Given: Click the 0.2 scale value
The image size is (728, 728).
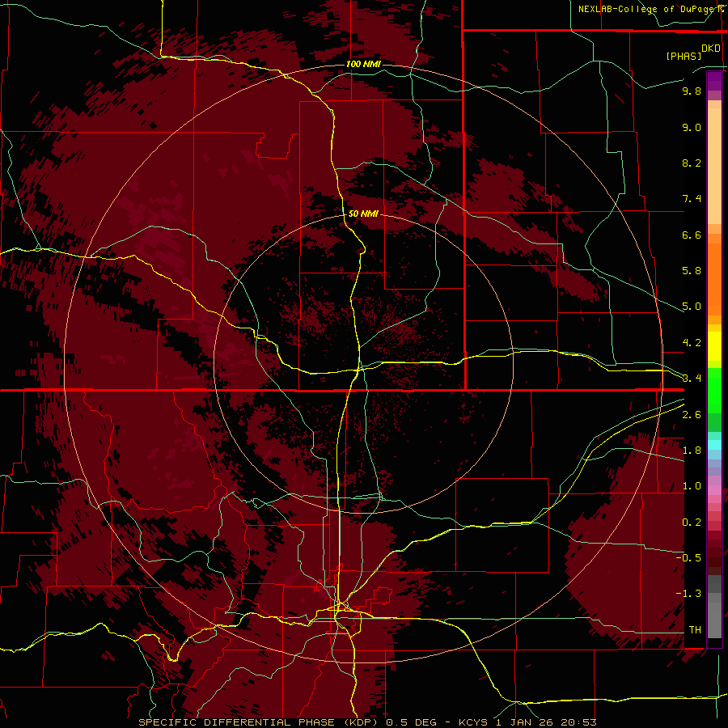Looking at the screenshot, I should click(x=692, y=523).
